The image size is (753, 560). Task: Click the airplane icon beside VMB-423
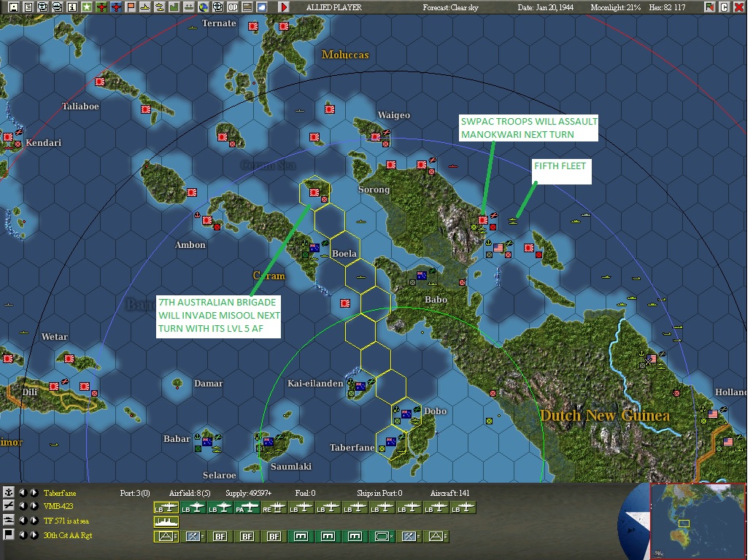click(8, 506)
